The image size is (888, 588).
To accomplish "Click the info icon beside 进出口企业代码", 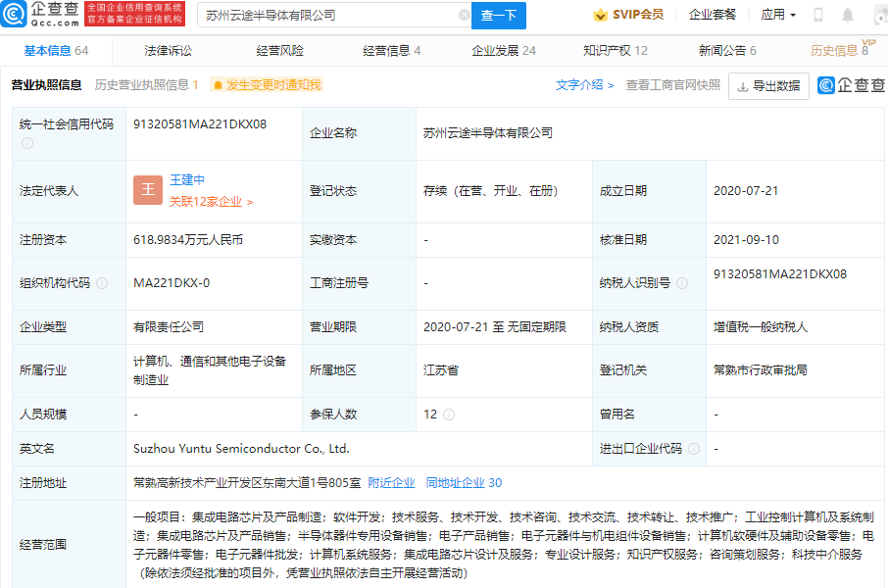I will [694, 449].
